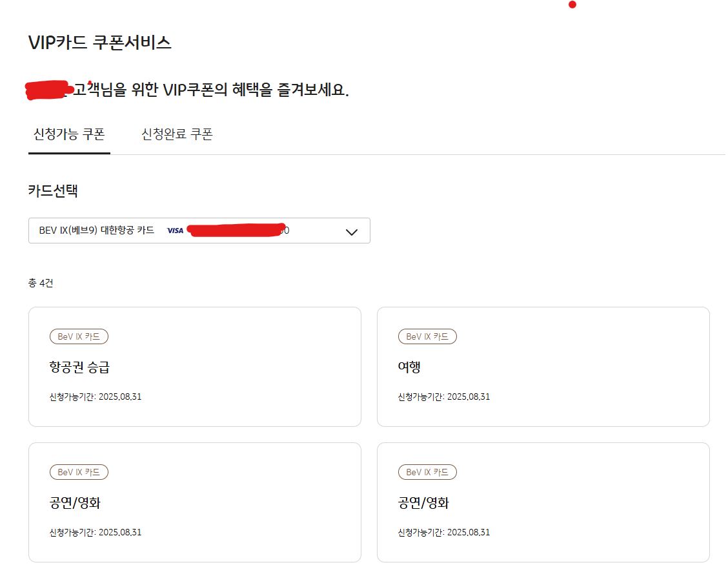The image size is (728, 587).
Task: Click the 신청가능기간 date under 항공권 승급
Action: (x=95, y=396)
